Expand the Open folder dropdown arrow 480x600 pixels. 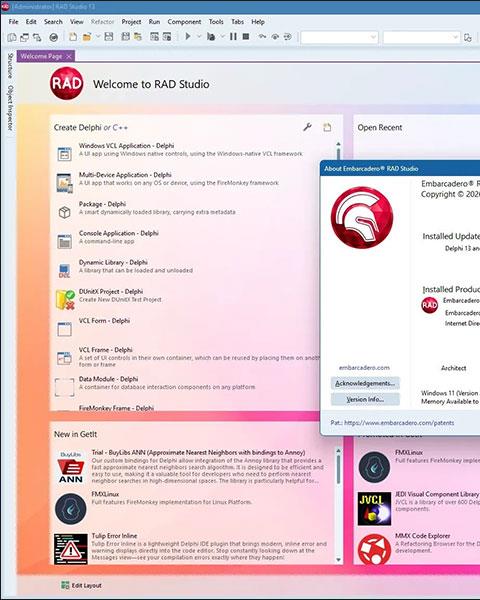coord(98,37)
